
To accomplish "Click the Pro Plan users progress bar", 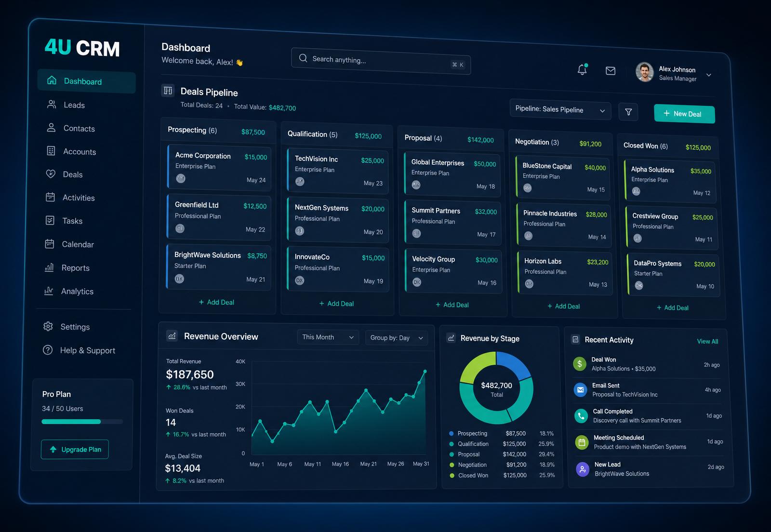I will (82, 422).
